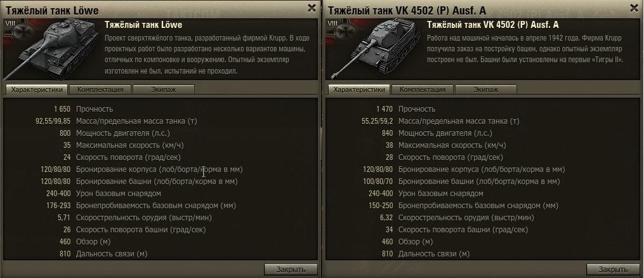Open Экипаж tab in VK 4502 window
Viewport: 644px width, 278px height.
(486, 89)
